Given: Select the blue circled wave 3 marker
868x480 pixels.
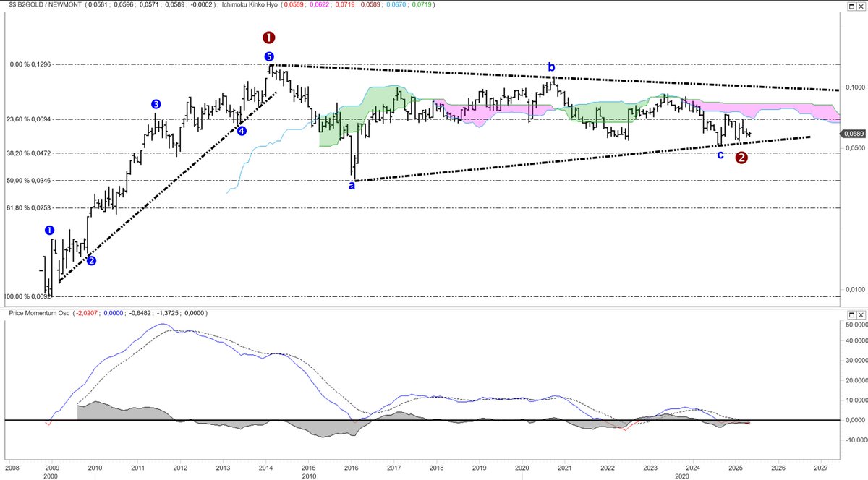Looking at the screenshot, I should point(156,104).
